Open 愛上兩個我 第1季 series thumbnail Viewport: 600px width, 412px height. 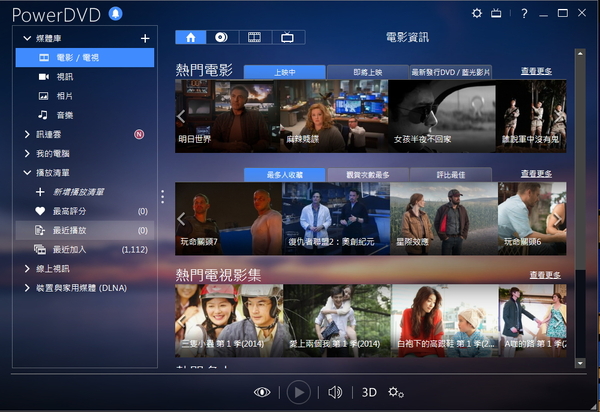coord(337,321)
